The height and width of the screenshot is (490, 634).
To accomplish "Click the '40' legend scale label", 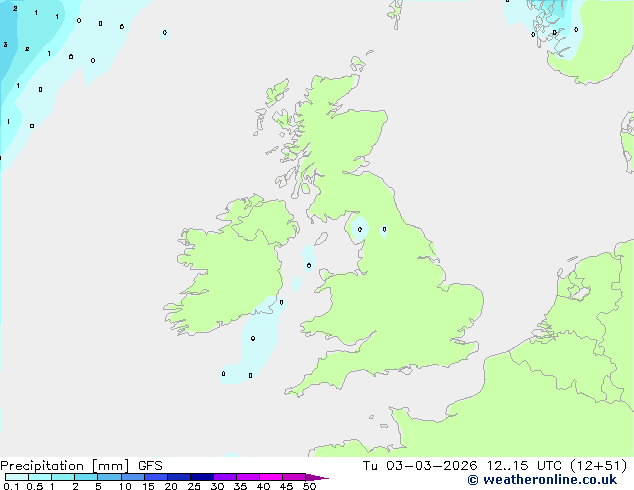I will coord(263,486).
